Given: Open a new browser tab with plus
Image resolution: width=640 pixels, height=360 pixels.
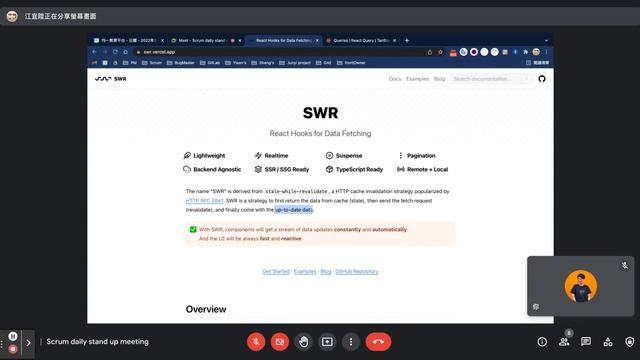Looking at the screenshot, I should (x=407, y=40).
